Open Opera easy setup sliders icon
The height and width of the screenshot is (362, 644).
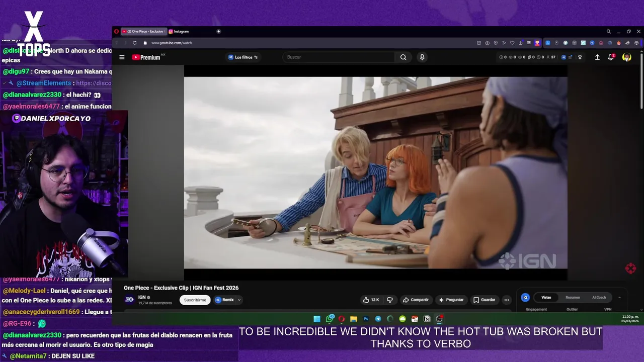click(x=529, y=43)
